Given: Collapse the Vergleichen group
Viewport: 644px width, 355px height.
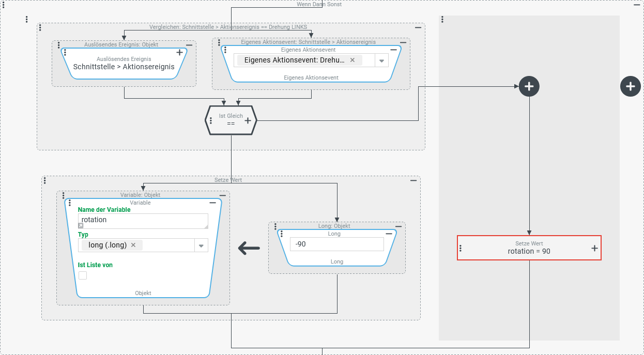Looking at the screenshot, I should pos(418,27).
